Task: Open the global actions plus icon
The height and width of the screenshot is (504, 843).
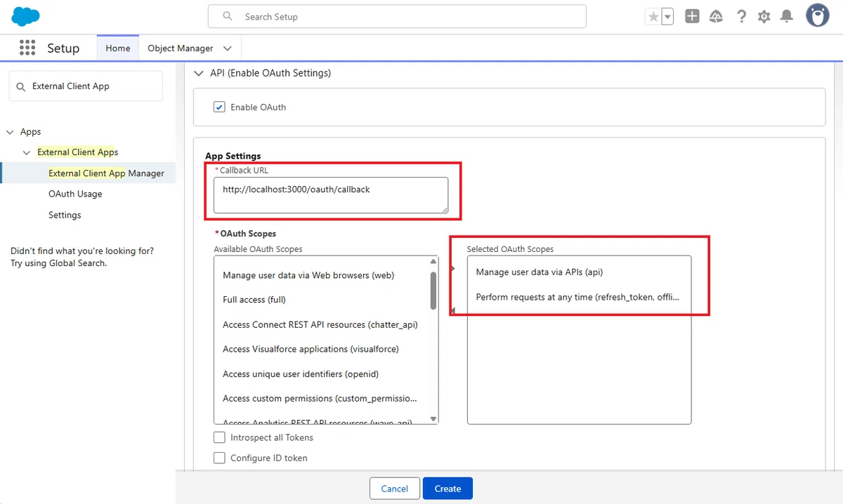Action: tap(692, 16)
